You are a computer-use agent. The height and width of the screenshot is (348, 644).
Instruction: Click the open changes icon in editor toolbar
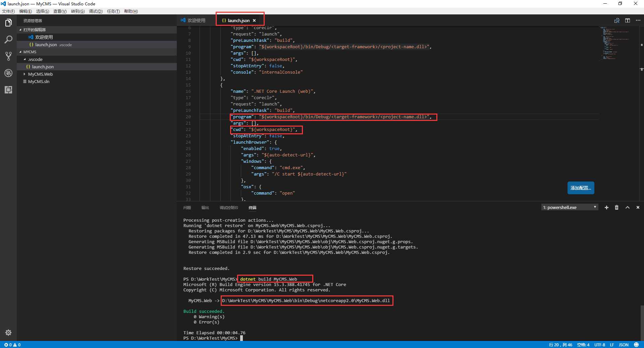[617, 20]
